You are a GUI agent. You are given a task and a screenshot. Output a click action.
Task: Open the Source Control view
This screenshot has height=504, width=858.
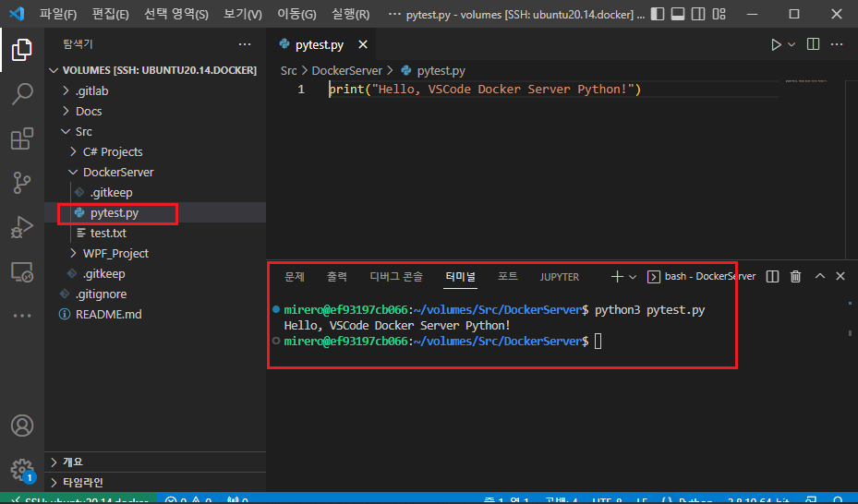(22, 183)
